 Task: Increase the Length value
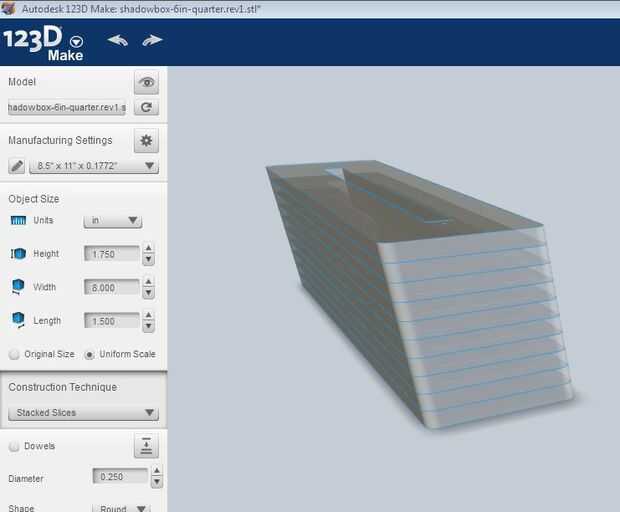[x=149, y=315]
